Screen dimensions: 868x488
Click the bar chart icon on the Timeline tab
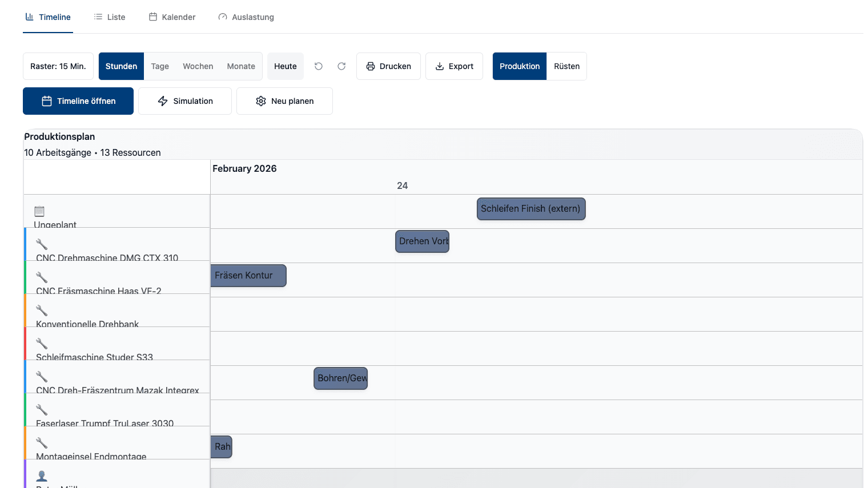(x=29, y=17)
